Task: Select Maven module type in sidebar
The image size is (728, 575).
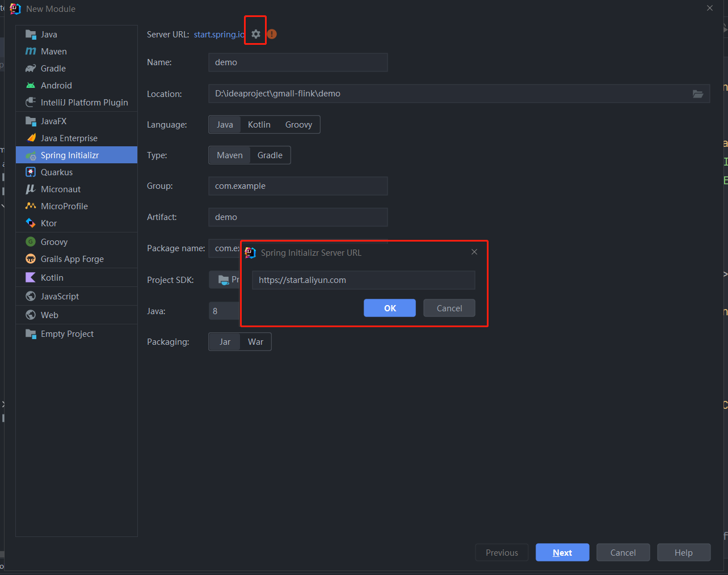Action: [77, 52]
